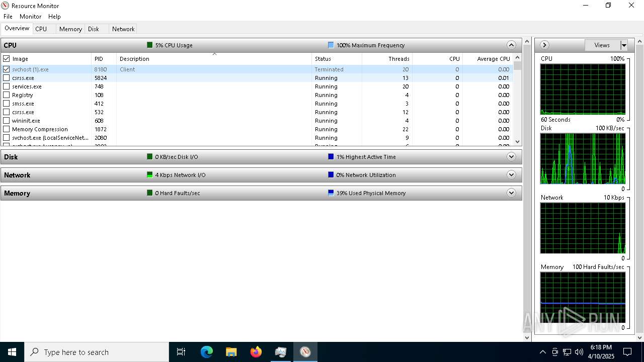This screenshot has height=362, width=644.
Task: Click the main pane scroll-down arrow
Action: (x=527, y=337)
